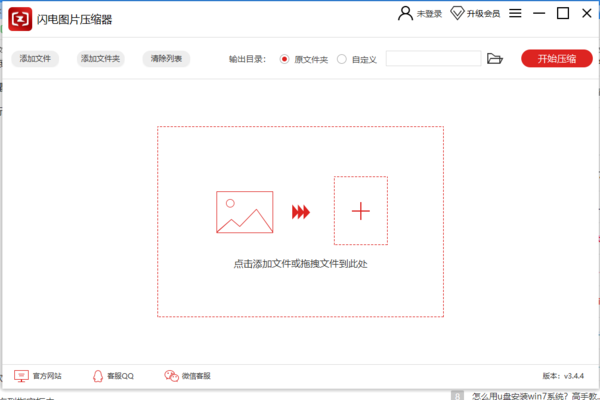The image size is (600, 400).
Task: Select the 自定义 output radio button
Action: (x=342, y=59)
